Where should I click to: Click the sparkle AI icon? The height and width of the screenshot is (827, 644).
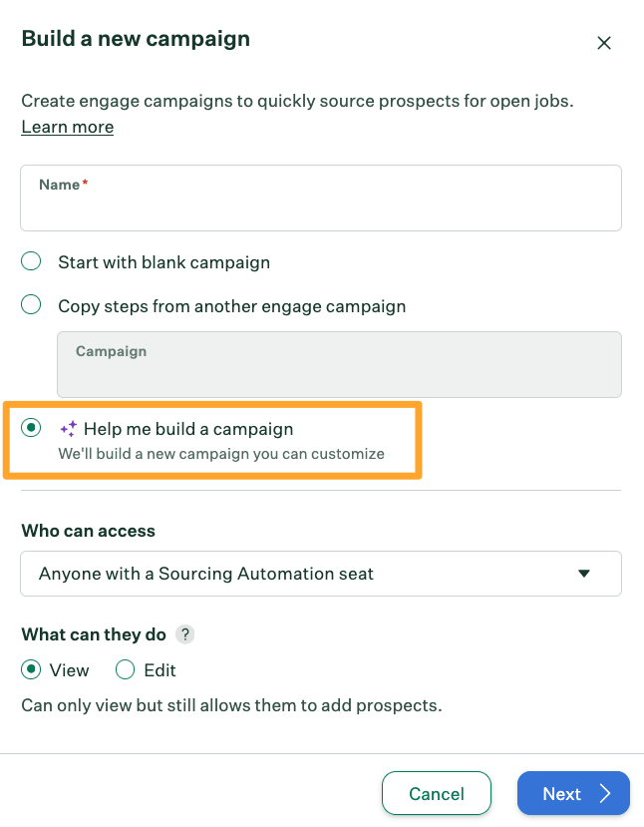pyautogui.click(x=68, y=429)
